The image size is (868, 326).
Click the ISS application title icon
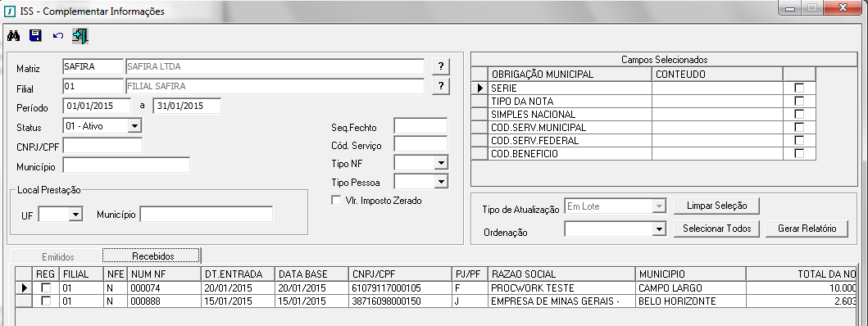pos(9,11)
